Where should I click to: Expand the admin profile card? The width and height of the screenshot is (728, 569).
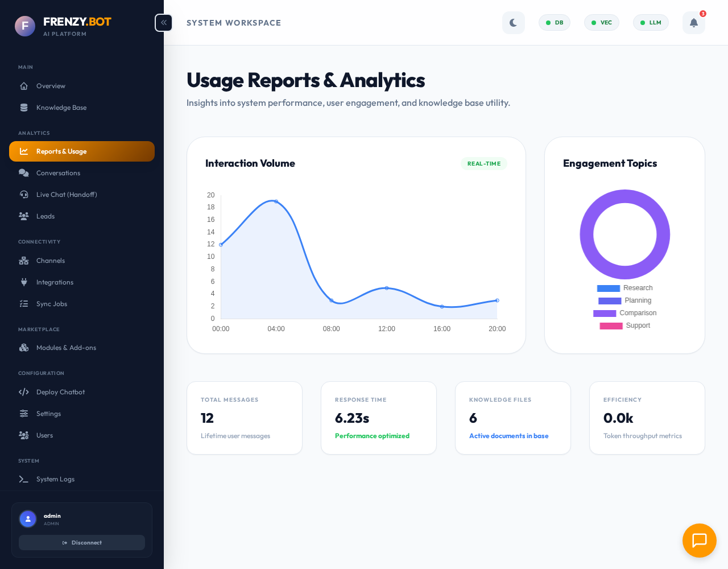(x=82, y=518)
